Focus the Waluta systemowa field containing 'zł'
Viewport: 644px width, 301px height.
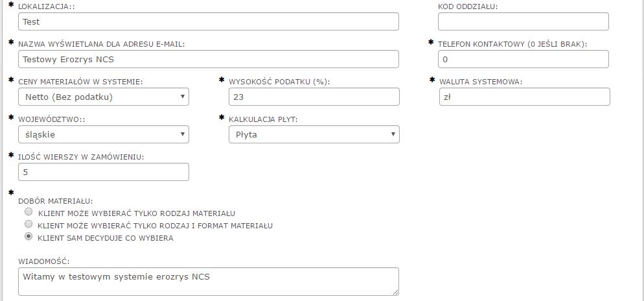pos(524,97)
